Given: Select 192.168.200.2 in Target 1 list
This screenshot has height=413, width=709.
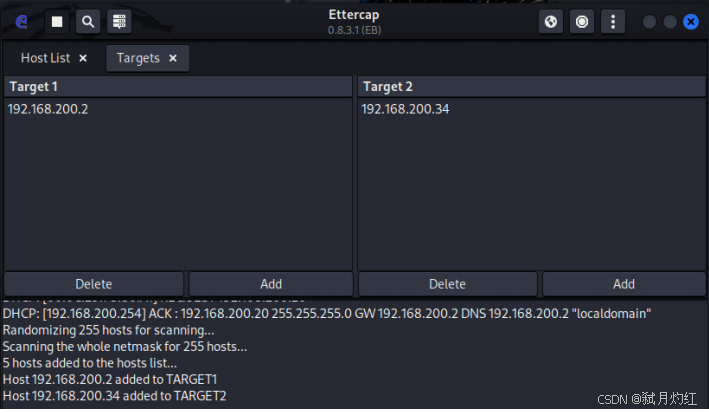Looking at the screenshot, I should pos(178,109).
